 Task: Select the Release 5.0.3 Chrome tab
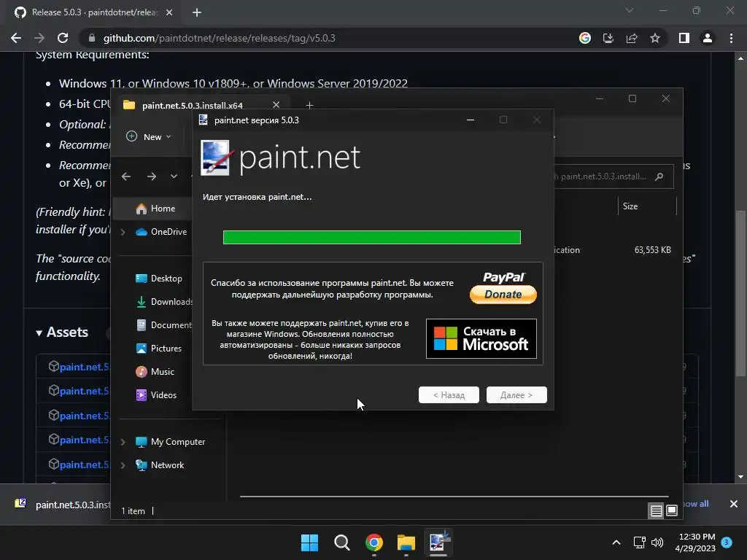(x=94, y=12)
